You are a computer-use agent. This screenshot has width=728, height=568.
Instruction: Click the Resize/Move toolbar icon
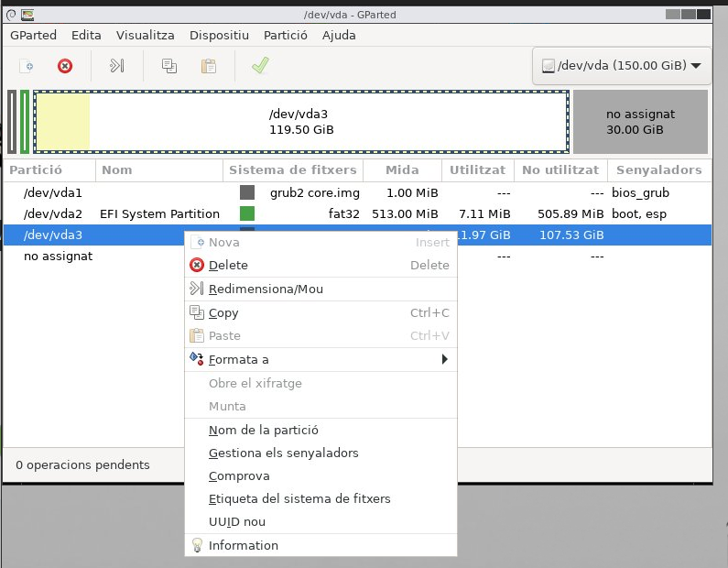(116, 66)
